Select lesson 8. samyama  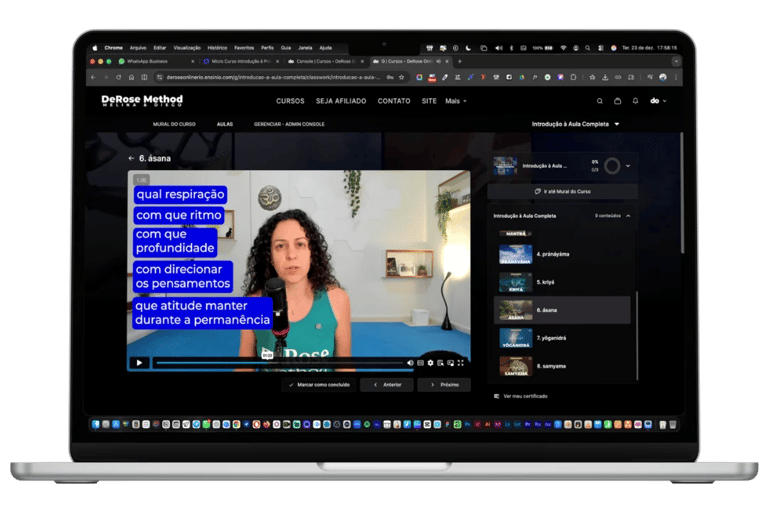pos(562,366)
